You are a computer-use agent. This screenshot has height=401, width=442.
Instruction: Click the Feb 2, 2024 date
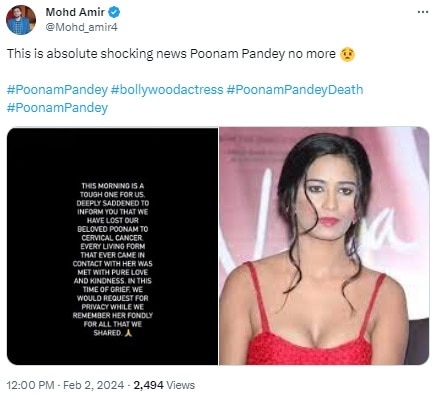(93, 385)
